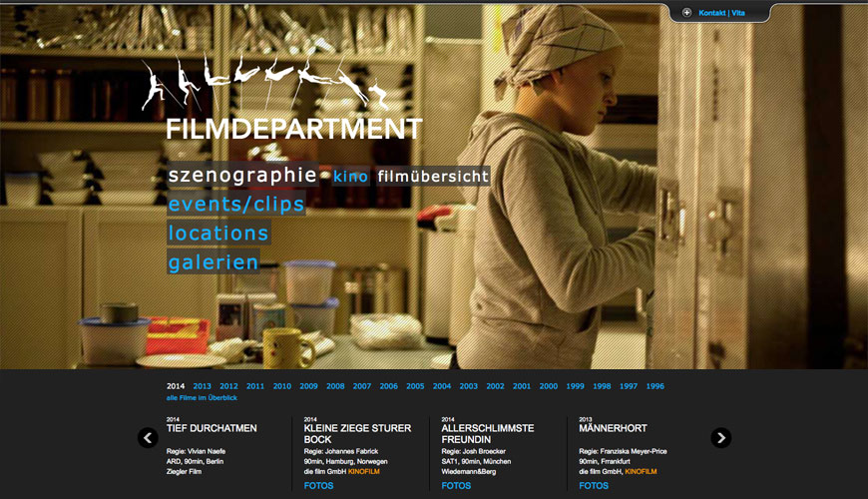This screenshot has height=499, width=868.
Task: Open the events/clips section
Action: (236, 205)
